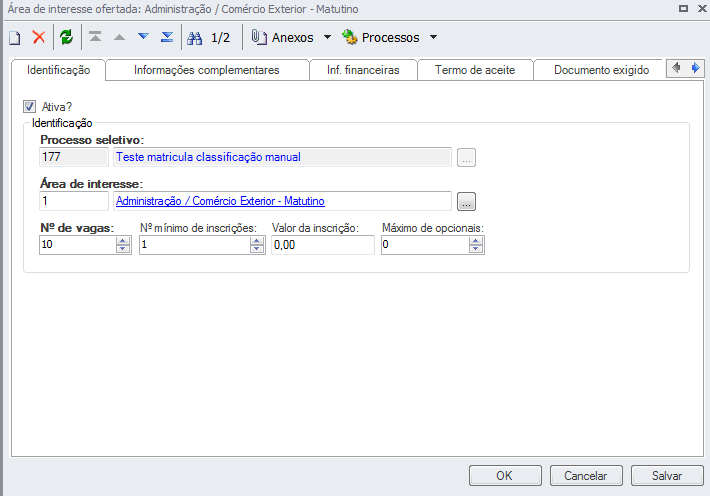Click the Anexos paperclip icon
Screen dimensions: 710x496
tap(259, 37)
